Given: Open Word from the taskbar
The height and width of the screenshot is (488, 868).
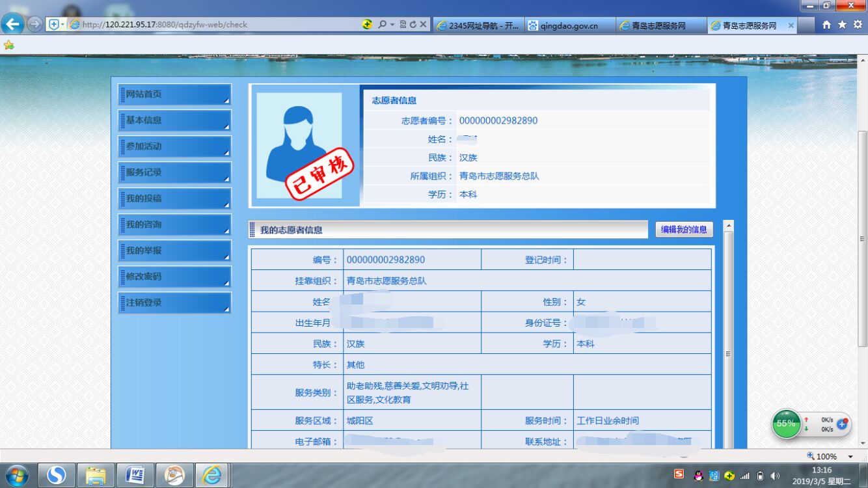Looking at the screenshot, I should (x=135, y=475).
